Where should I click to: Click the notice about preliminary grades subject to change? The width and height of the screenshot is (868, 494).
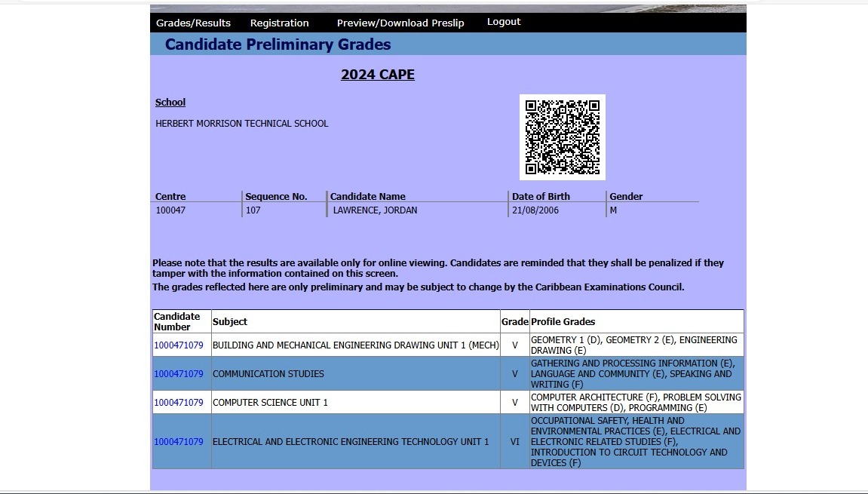[419, 287]
